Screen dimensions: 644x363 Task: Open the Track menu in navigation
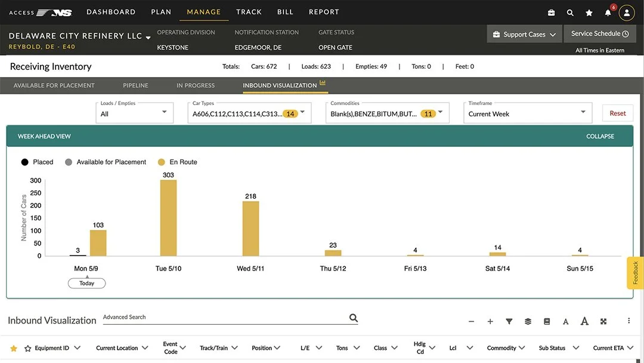[x=249, y=12]
